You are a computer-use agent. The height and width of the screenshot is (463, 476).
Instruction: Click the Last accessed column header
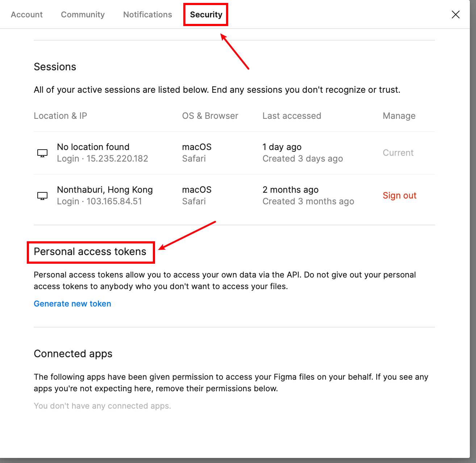point(292,116)
